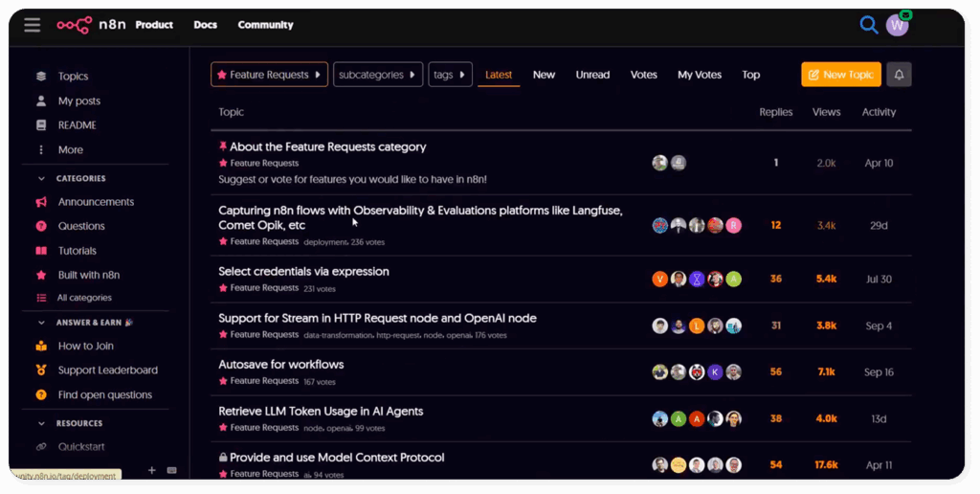Open the Docs menu item
Viewport: 980px width, 494px height.
[205, 25]
